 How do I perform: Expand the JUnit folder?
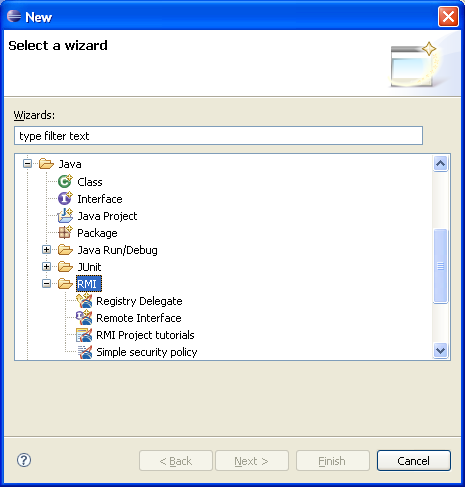[46, 266]
